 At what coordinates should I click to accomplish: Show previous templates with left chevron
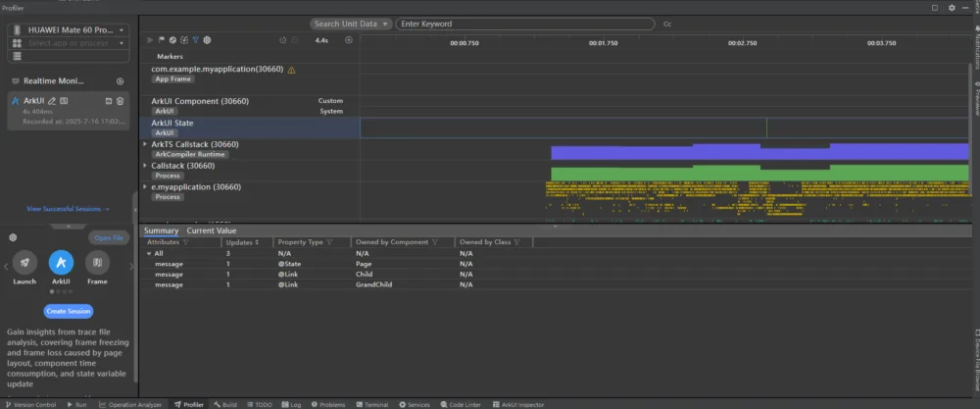[6, 267]
